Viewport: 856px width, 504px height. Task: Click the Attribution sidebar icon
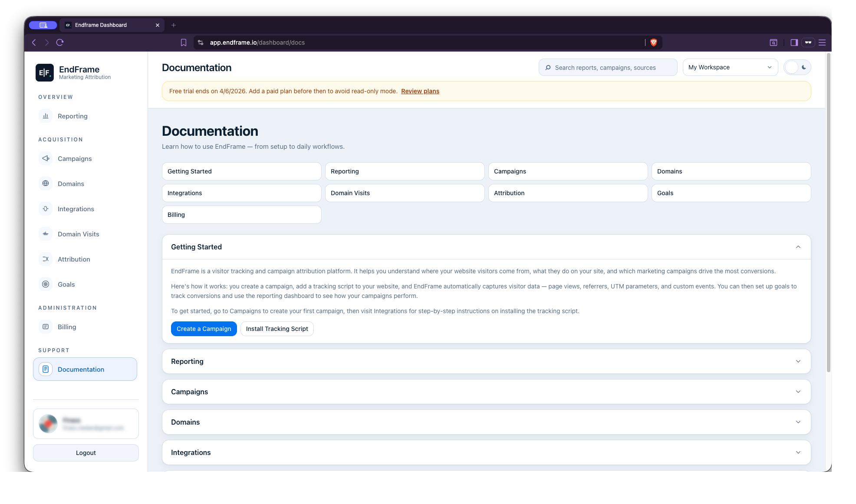[x=46, y=259]
